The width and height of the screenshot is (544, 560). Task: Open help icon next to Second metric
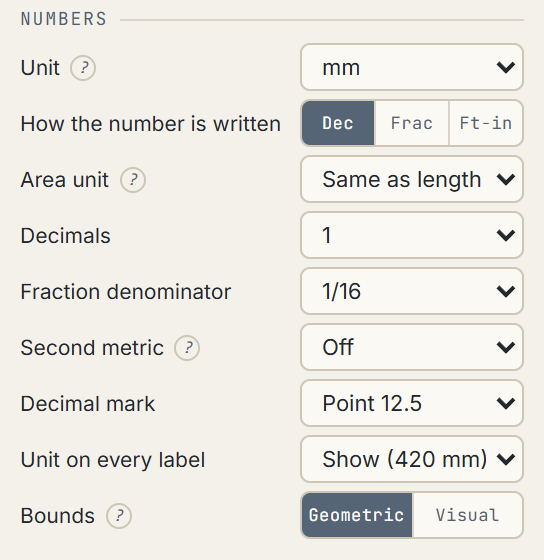click(187, 348)
